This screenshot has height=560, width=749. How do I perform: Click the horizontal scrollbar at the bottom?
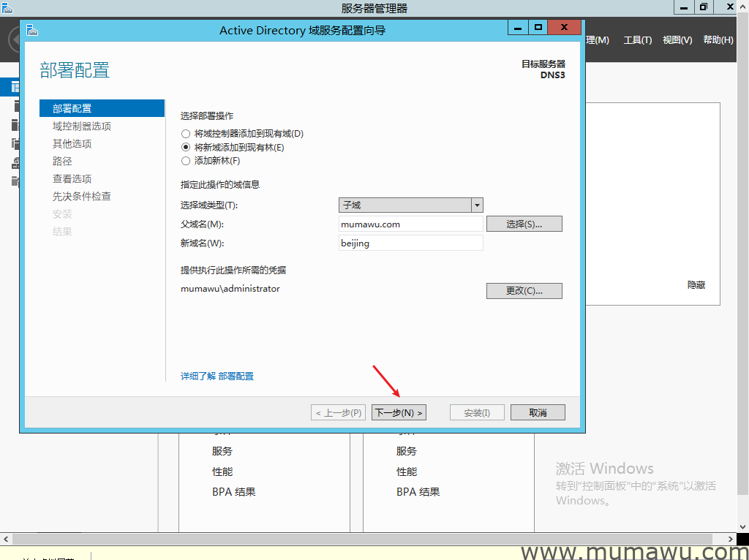click(366, 539)
